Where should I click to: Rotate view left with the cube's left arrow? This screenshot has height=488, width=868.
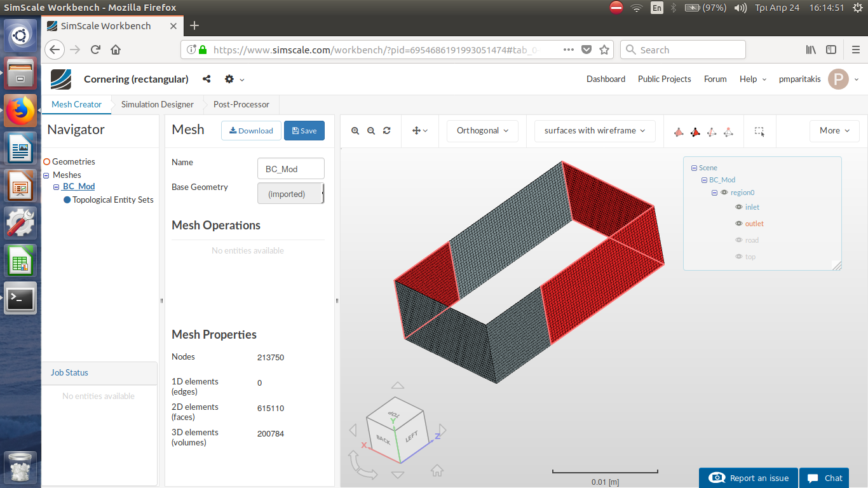353,430
